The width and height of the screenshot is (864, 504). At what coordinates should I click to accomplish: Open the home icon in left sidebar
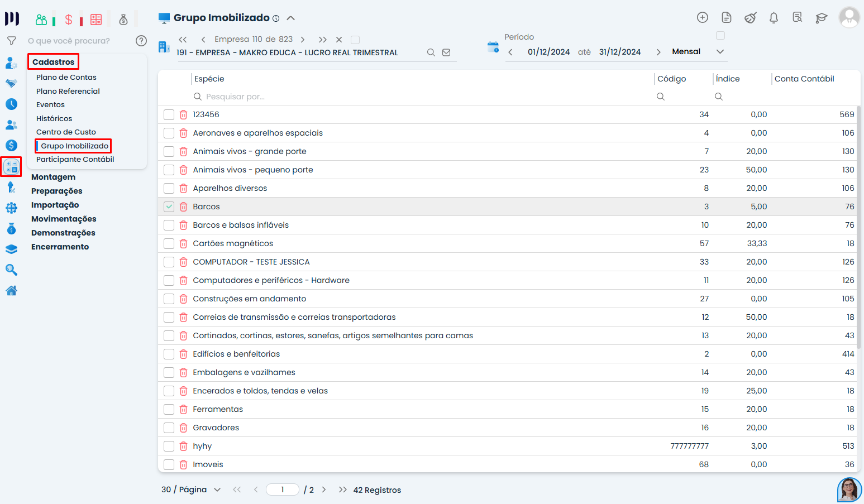point(11,290)
